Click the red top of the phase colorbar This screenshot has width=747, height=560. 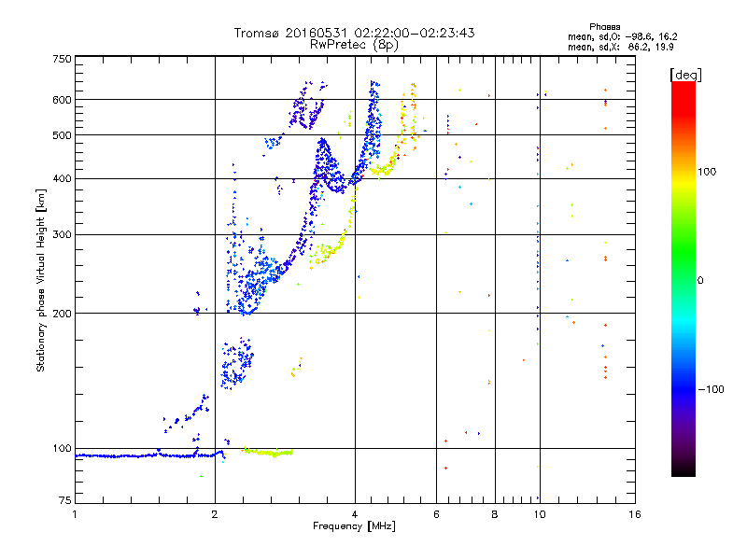click(x=684, y=92)
